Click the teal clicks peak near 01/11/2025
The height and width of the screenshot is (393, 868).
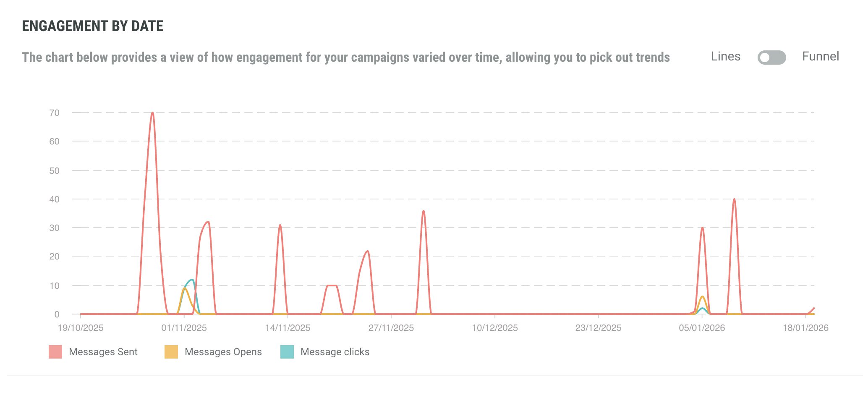coord(192,280)
